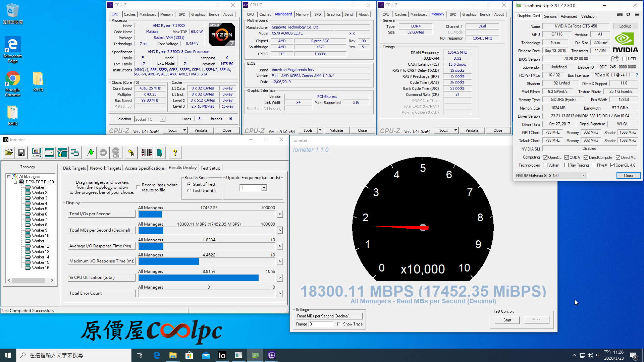Image resolution: width=644 pixels, height=362 pixels.
Task: Open Tools dropdown arrow in CPU tab window
Action: (x=184, y=130)
